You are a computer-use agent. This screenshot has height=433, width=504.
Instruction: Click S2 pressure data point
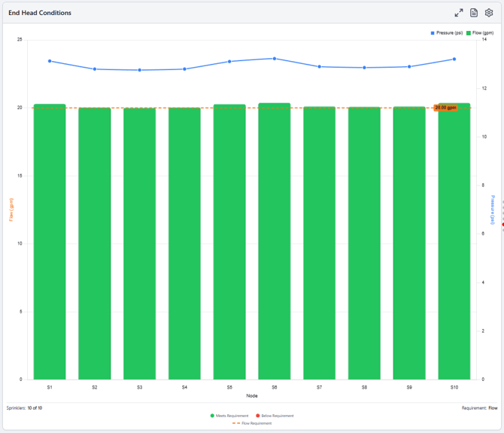(95, 69)
